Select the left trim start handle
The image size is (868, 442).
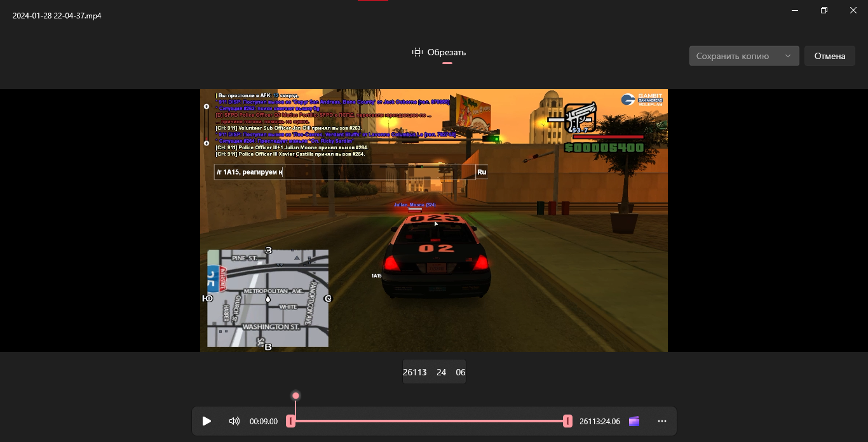290,421
